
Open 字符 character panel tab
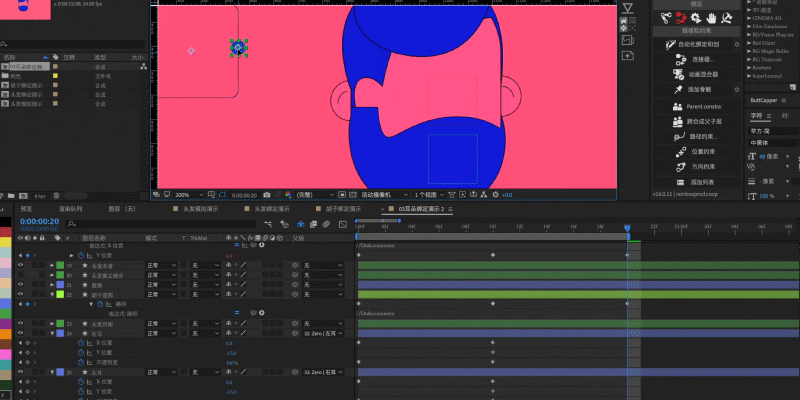[x=758, y=116]
